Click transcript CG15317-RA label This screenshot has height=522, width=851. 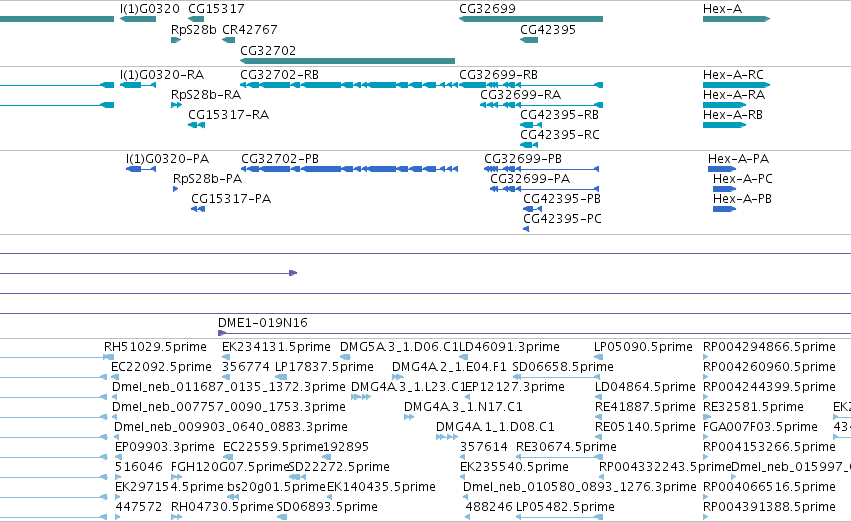[x=228, y=114]
